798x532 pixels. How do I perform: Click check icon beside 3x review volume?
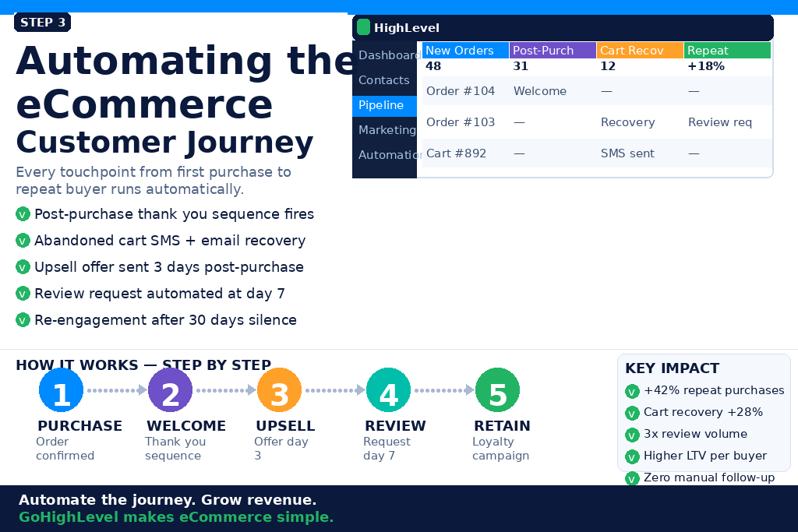point(632,435)
